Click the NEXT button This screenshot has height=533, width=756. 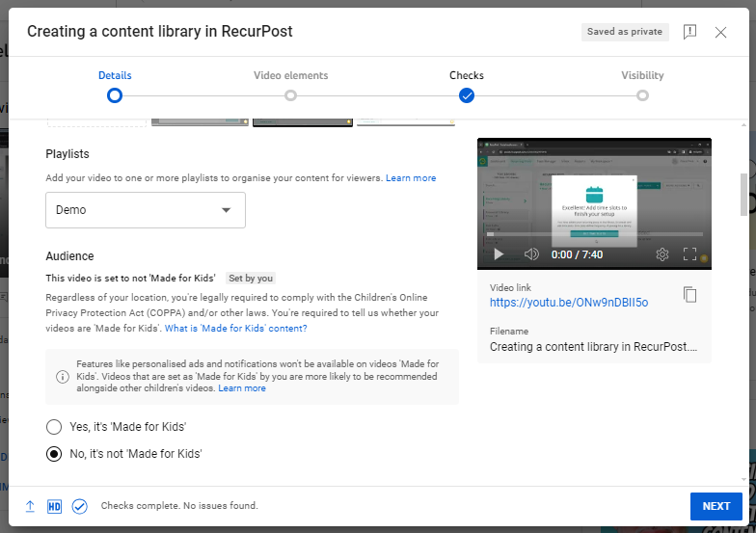[x=715, y=506]
